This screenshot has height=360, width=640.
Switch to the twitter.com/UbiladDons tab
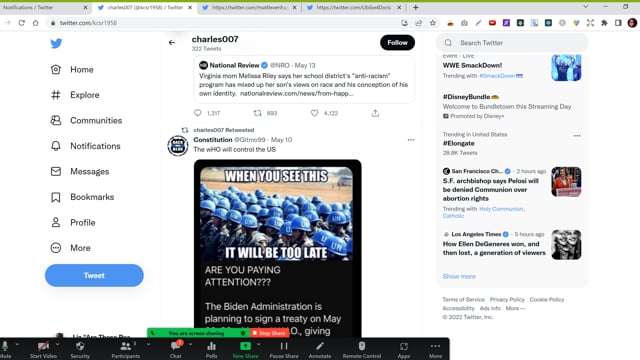pos(353,7)
